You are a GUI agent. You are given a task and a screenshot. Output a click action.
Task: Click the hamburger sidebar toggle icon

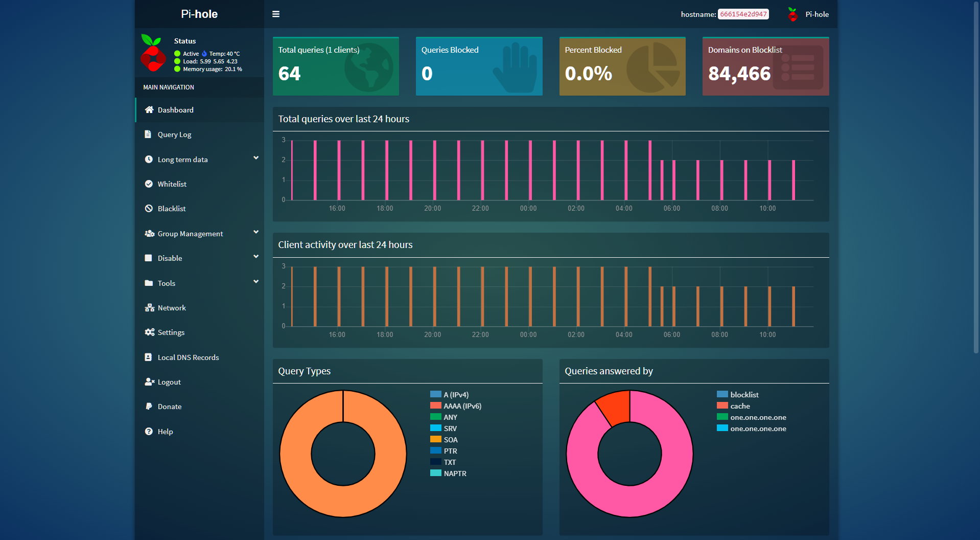tap(276, 14)
